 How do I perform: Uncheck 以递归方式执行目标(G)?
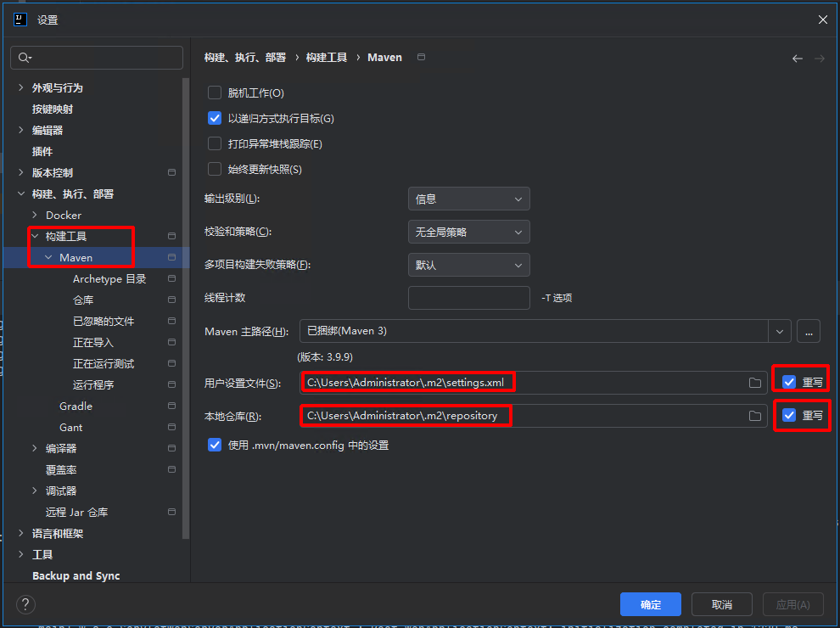tap(215, 119)
